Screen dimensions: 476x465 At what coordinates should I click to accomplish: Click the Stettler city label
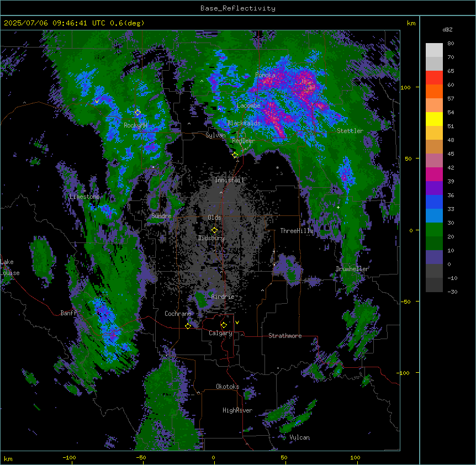click(x=350, y=131)
